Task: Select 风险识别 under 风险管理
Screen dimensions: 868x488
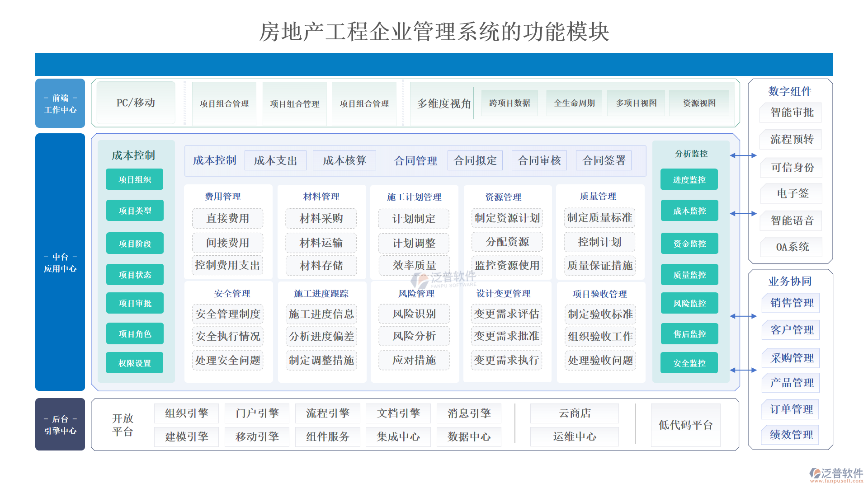Action: (x=414, y=314)
